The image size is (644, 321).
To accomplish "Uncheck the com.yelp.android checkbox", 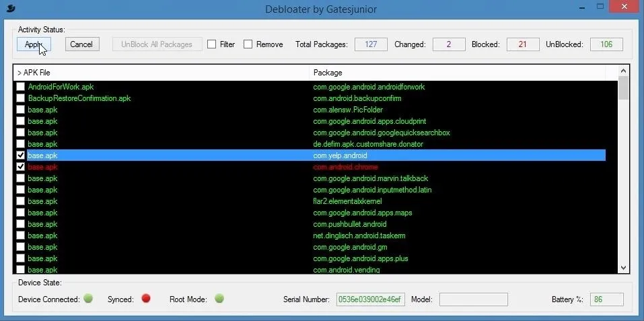I will click(x=21, y=155).
